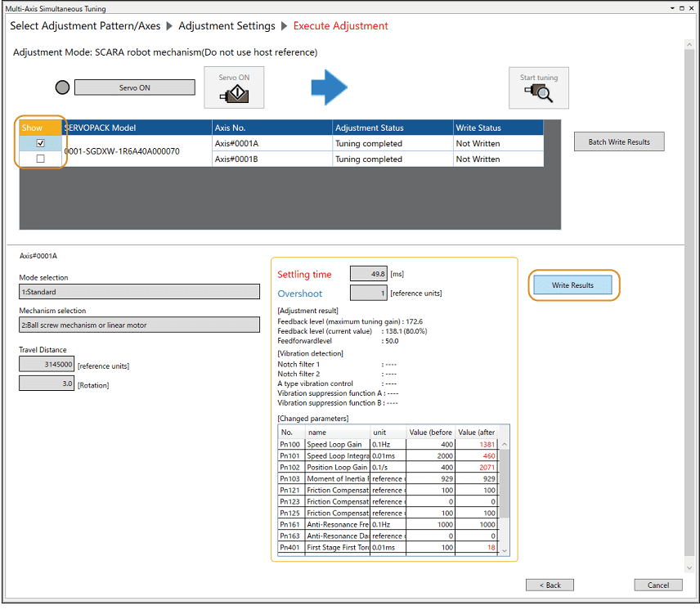700x610 pixels.
Task: Go to Select Adjustment Pattern/Axes step
Action: [x=85, y=25]
